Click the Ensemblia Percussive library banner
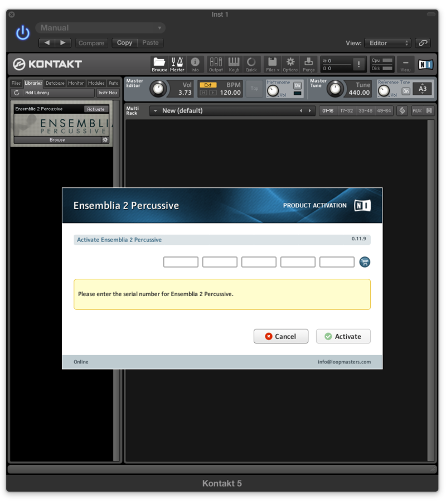The image size is (446, 504). pos(61,125)
